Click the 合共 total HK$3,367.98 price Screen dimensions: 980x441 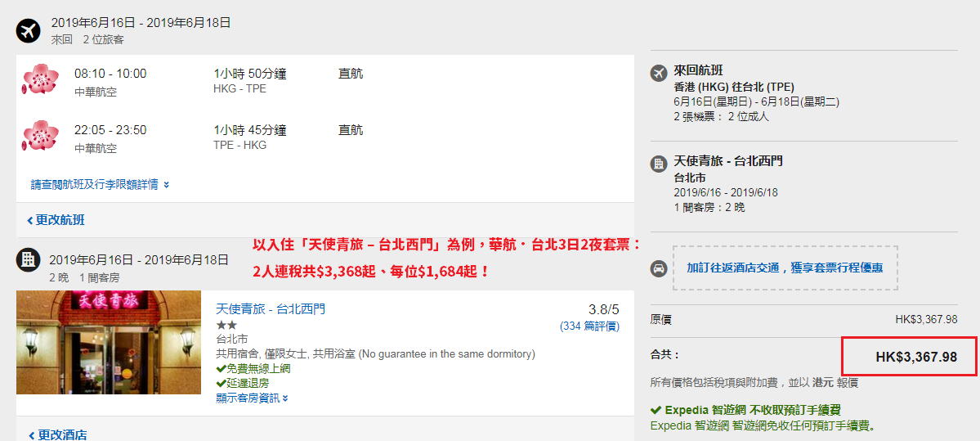[916, 357]
